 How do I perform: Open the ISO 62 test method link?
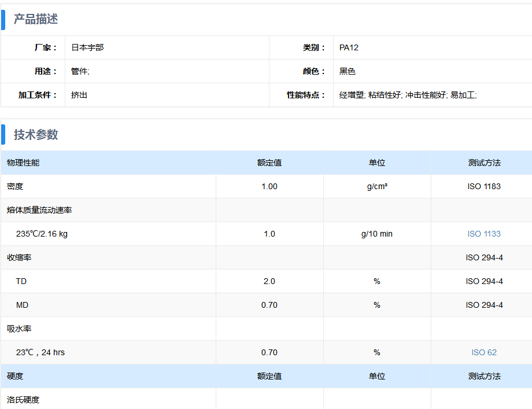point(484,352)
